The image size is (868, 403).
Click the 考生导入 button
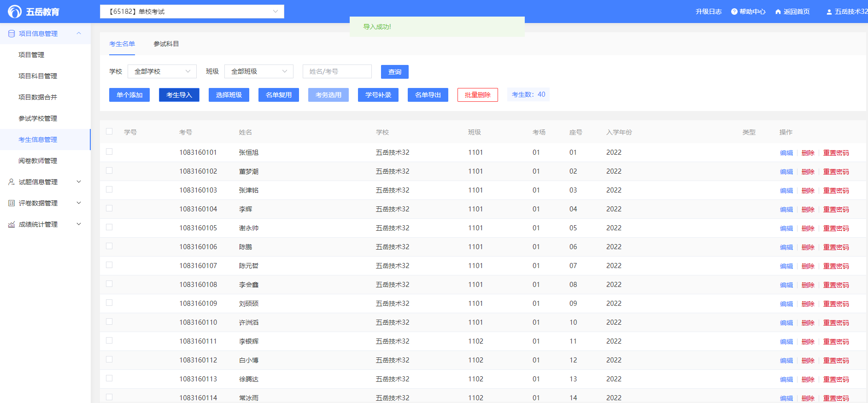[179, 95]
